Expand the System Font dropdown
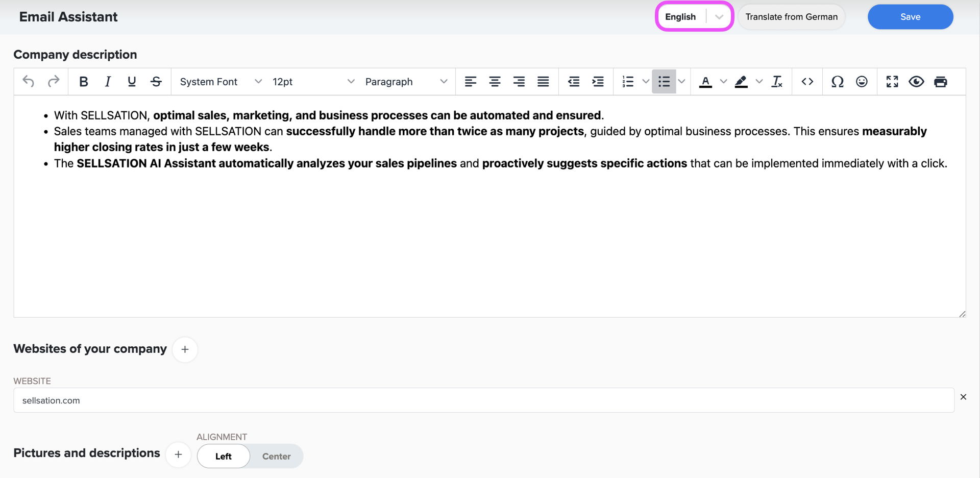980x478 pixels. pyautogui.click(x=220, y=82)
